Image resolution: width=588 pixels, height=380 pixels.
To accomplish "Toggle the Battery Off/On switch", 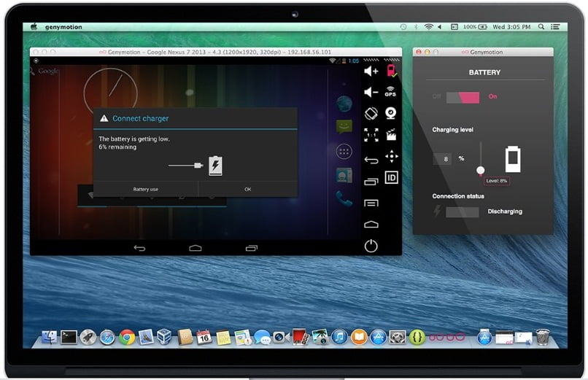I will click(463, 97).
